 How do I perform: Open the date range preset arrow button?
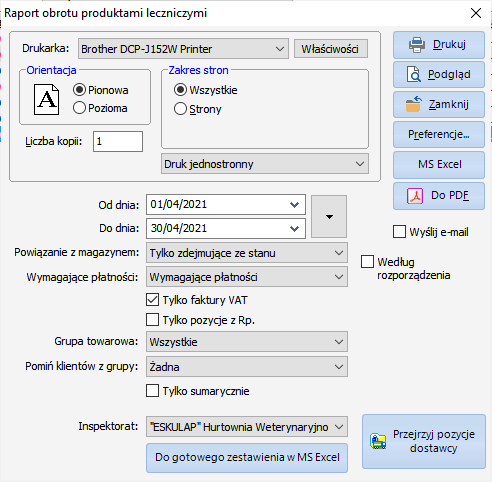(329, 217)
